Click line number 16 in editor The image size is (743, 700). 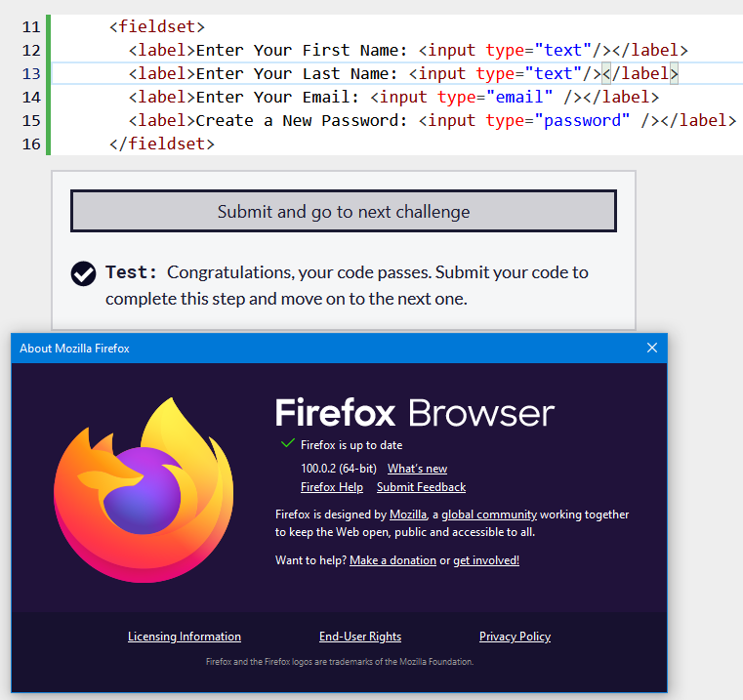31,144
